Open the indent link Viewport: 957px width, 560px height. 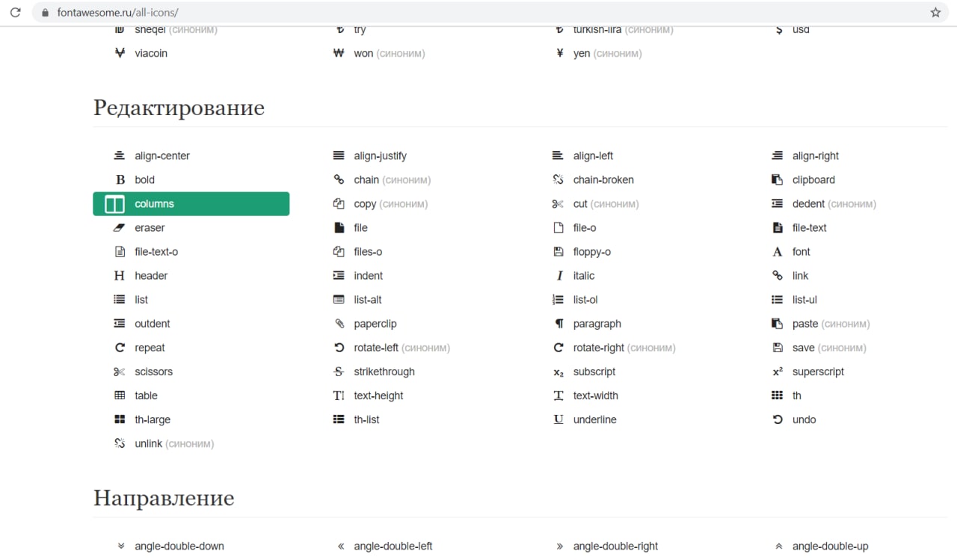pos(369,275)
